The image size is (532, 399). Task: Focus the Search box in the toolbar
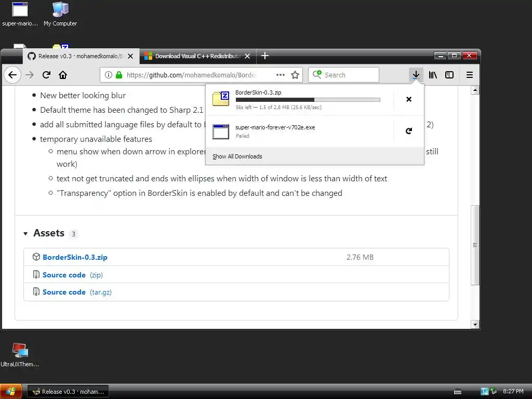coord(343,75)
